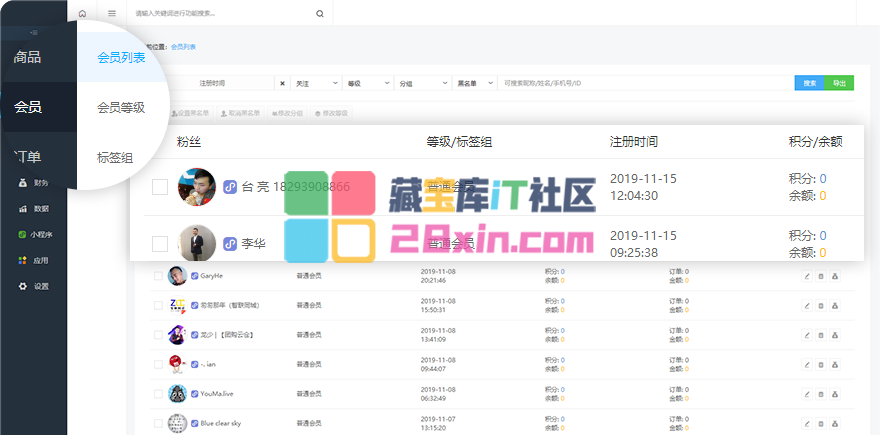Click the home icon in top bar
Screen dimensions: 880x435
coord(82,13)
